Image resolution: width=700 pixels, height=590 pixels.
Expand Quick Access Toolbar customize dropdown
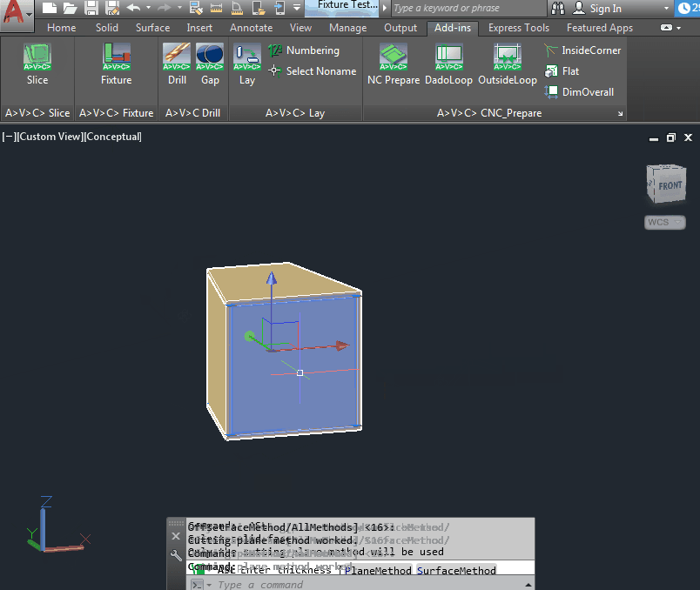pos(297,8)
